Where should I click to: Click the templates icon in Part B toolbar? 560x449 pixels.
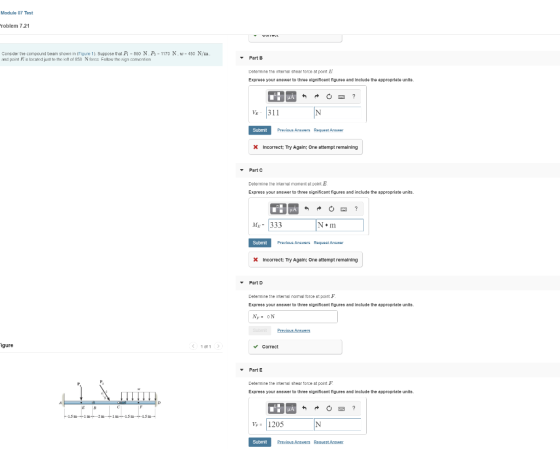point(276,96)
